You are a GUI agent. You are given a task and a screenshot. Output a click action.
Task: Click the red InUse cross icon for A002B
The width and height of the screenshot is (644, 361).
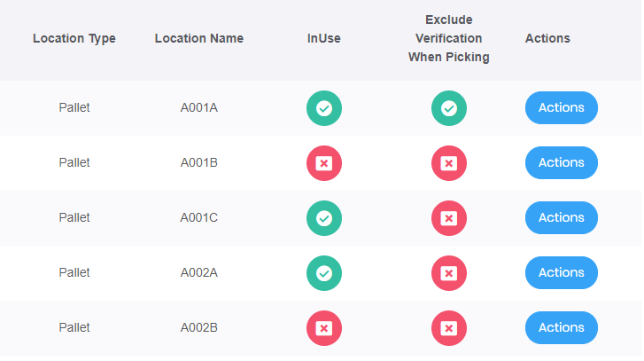click(324, 328)
